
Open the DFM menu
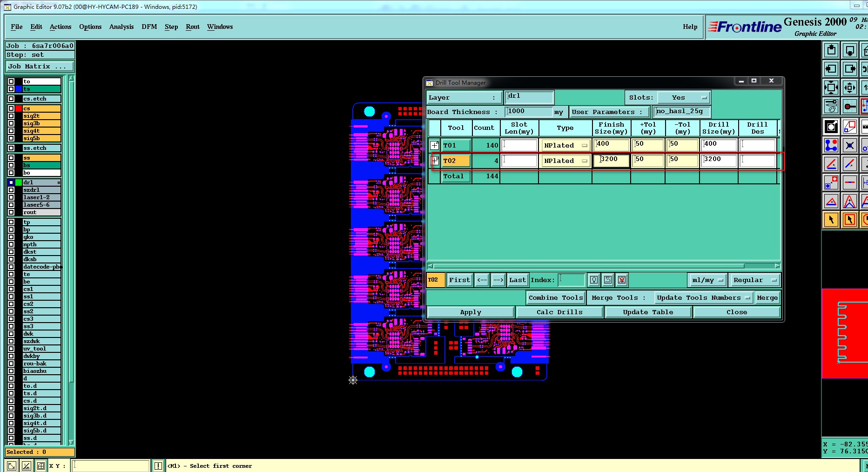coord(149,27)
